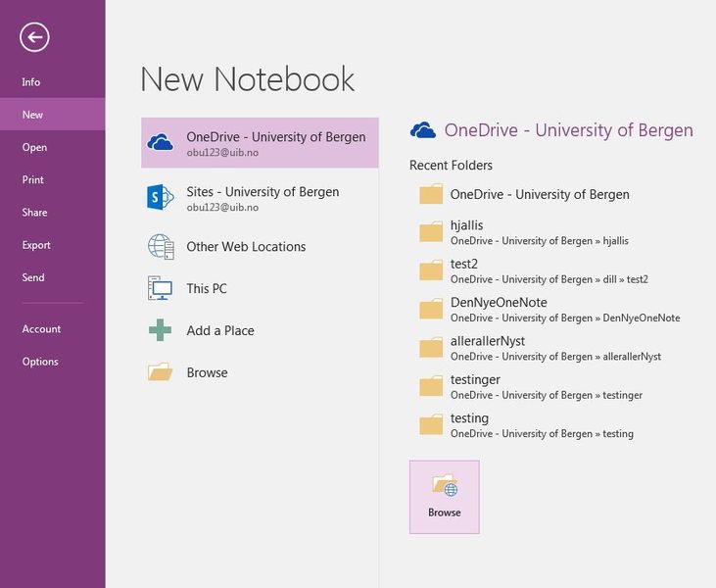Click Browse in the places list
This screenshot has height=588, width=716.
[x=260, y=372]
